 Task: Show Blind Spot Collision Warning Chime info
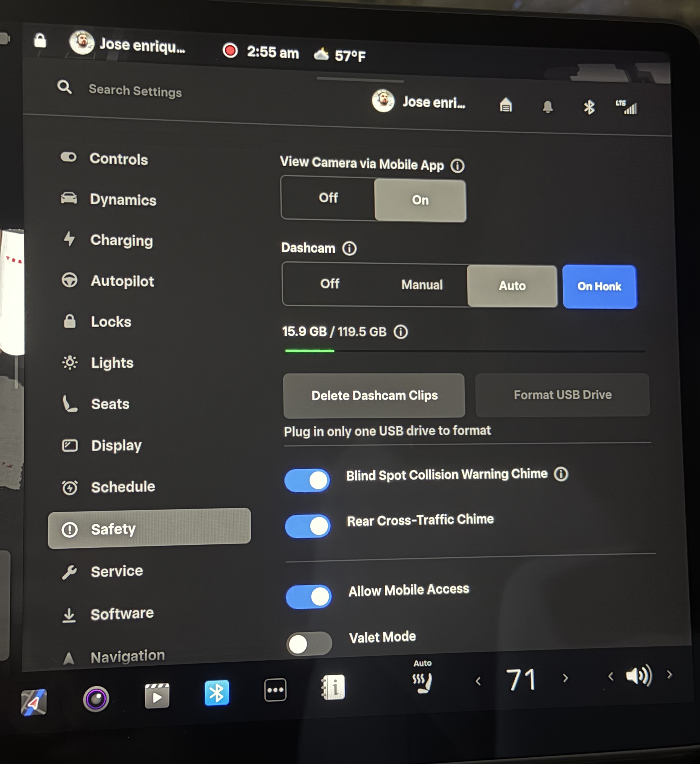[x=561, y=474]
